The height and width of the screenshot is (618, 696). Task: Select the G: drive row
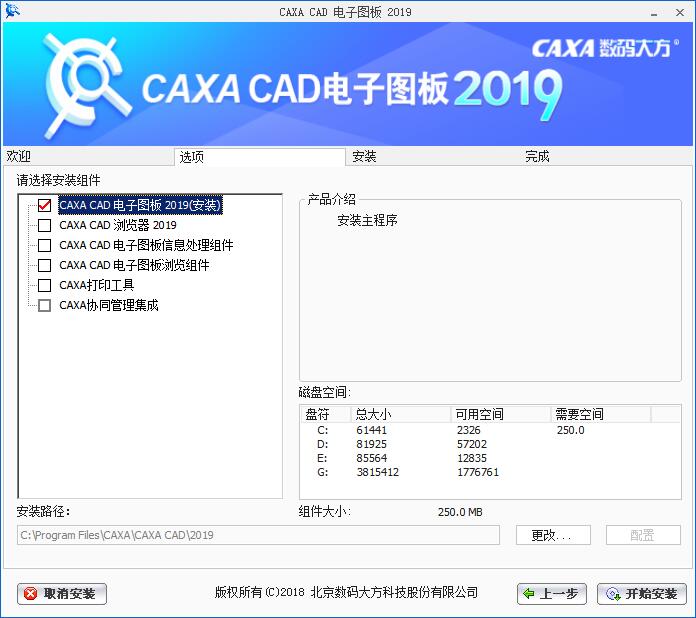pyautogui.click(x=490, y=472)
